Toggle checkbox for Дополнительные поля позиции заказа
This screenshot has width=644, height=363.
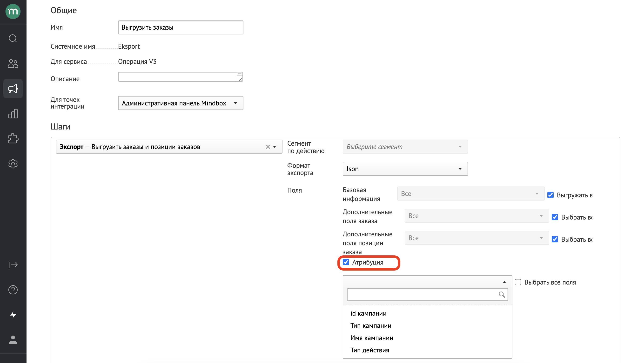(x=555, y=240)
